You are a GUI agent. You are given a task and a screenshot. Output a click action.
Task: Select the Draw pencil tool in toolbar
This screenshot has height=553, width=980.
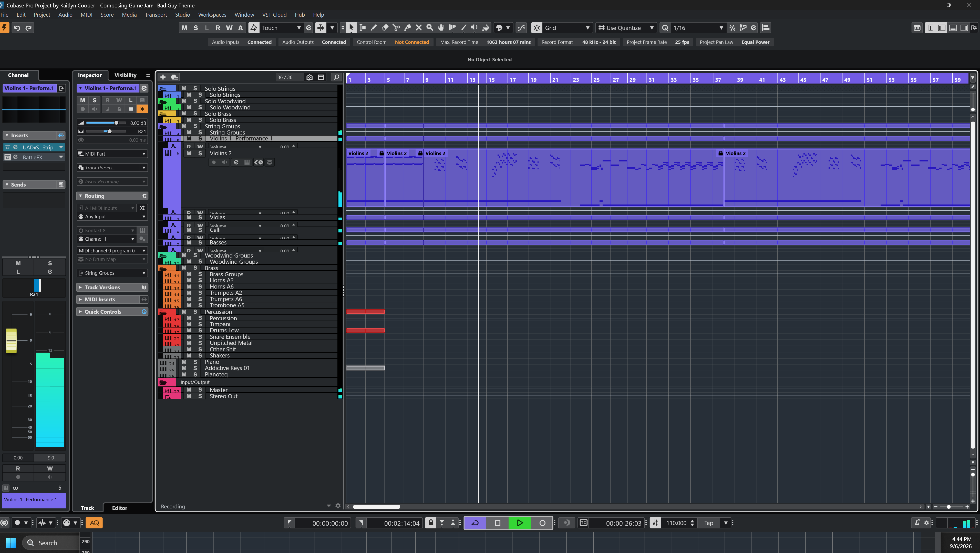coord(374,27)
